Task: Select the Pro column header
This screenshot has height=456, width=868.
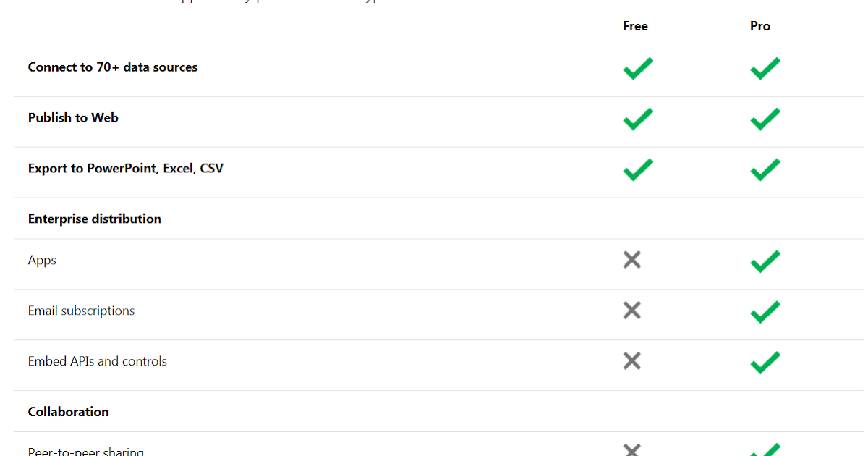Action: point(760,26)
